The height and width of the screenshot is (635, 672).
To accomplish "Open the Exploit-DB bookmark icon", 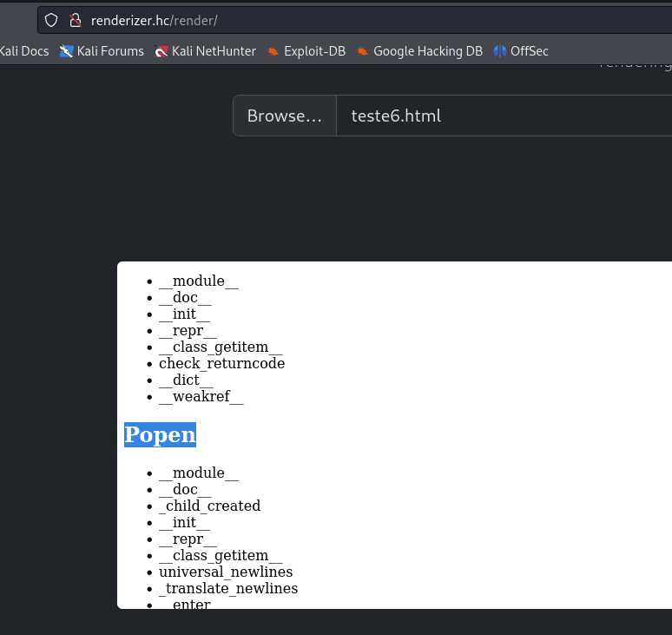I will tap(273, 51).
